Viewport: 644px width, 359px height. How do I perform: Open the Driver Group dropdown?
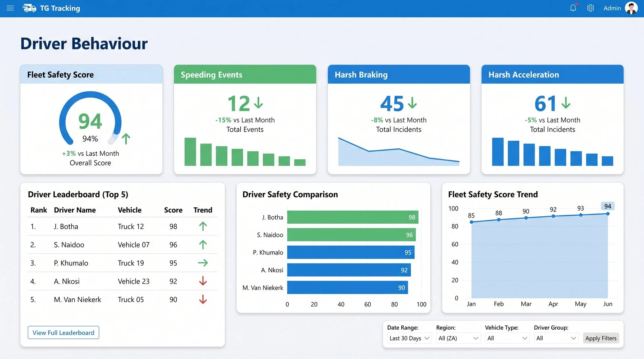(x=556, y=338)
